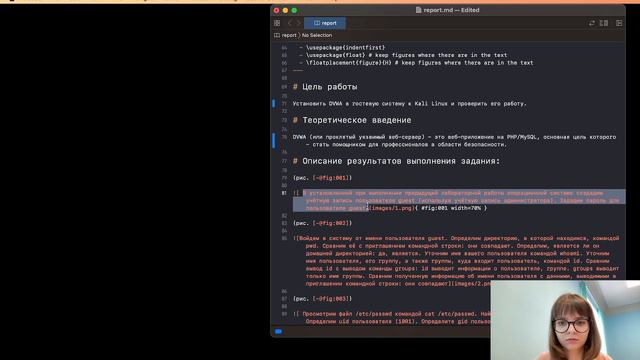Click the Edited label in the title bar
Viewport: 640px width, 360px height.
coord(470,10)
